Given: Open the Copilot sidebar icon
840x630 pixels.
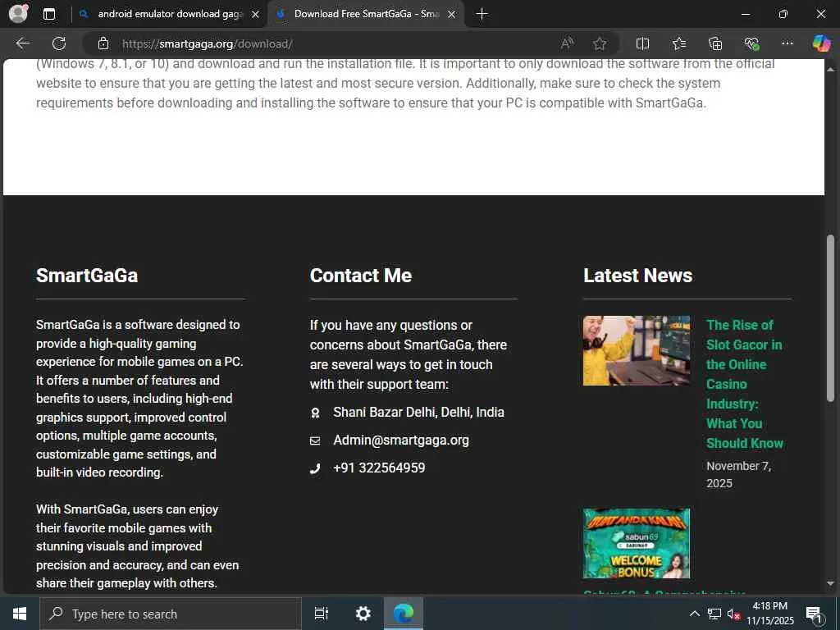Looking at the screenshot, I should click(x=821, y=43).
